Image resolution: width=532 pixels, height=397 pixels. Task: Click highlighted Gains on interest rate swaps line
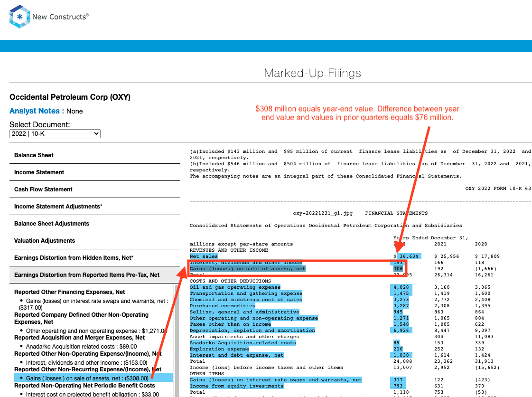click(276, 380)
